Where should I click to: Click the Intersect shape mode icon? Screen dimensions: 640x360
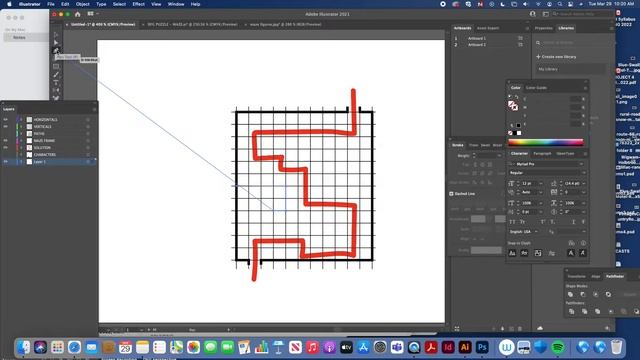(x=596, y=294)
